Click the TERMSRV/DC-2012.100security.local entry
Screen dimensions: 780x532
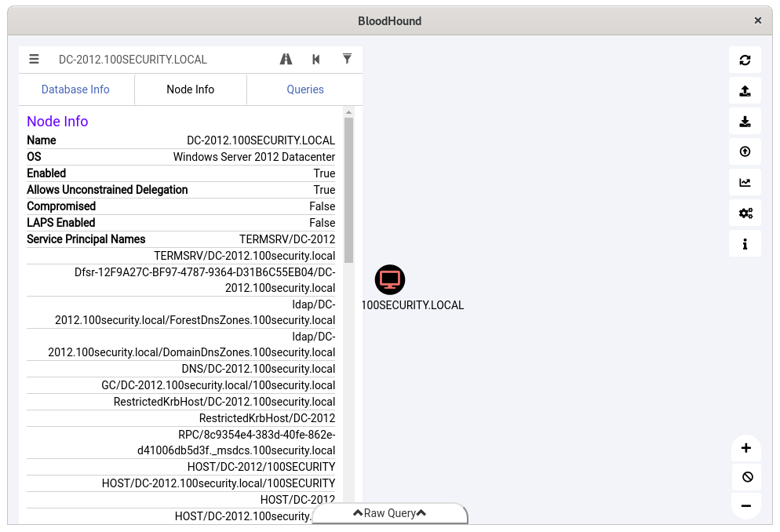click(244, 256)
